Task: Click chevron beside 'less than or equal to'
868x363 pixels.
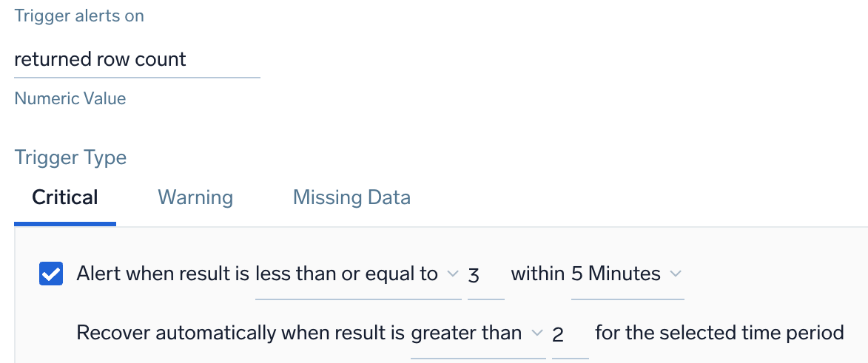Action: 453,274
